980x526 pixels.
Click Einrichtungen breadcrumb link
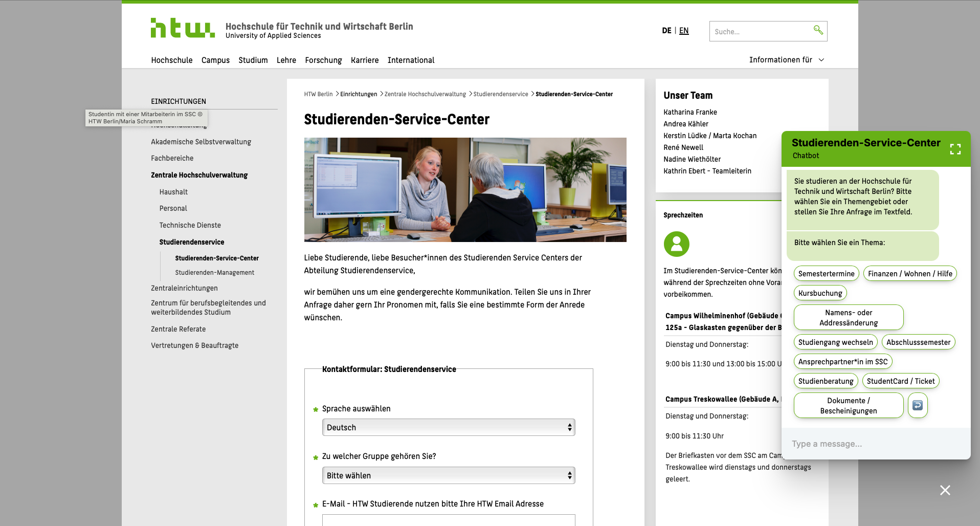point(359,94)
